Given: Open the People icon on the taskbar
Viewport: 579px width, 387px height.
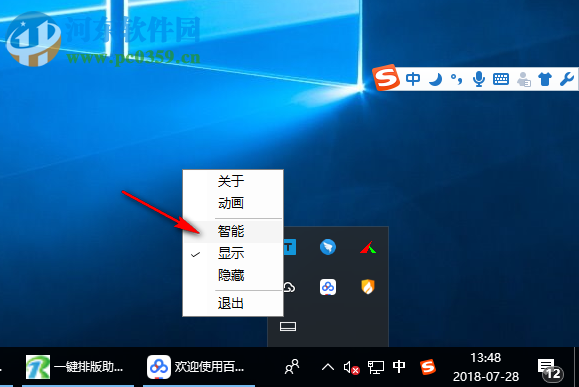Looking at the screenshot, I should 292,367.
